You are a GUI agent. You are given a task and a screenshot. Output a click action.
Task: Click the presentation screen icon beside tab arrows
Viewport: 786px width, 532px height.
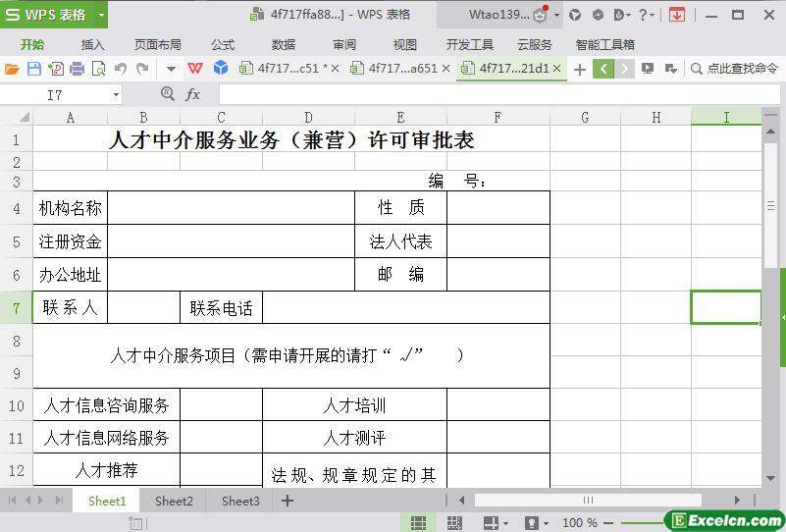coord(648,68)
